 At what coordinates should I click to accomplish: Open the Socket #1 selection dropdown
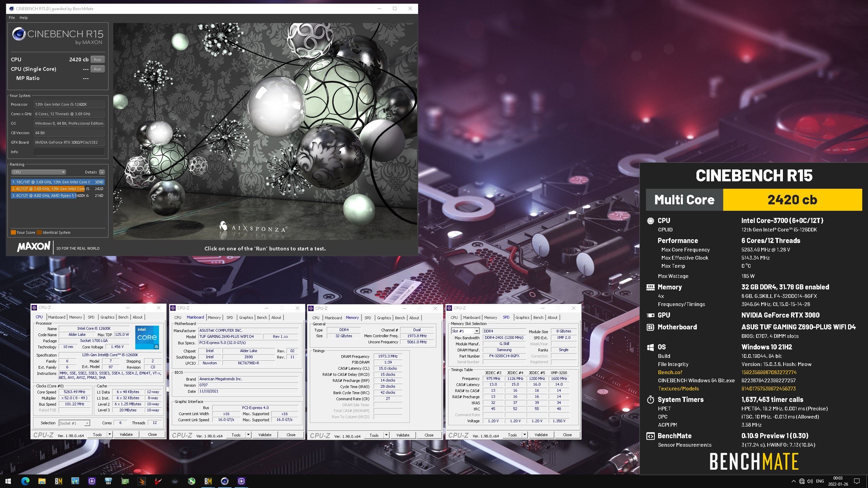[74, 423]
